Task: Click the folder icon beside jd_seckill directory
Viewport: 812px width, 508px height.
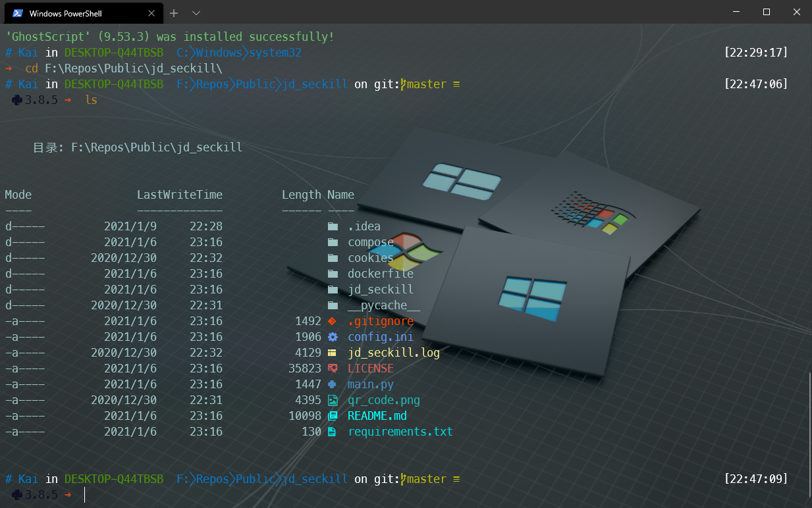Action: tap(333, 290)
